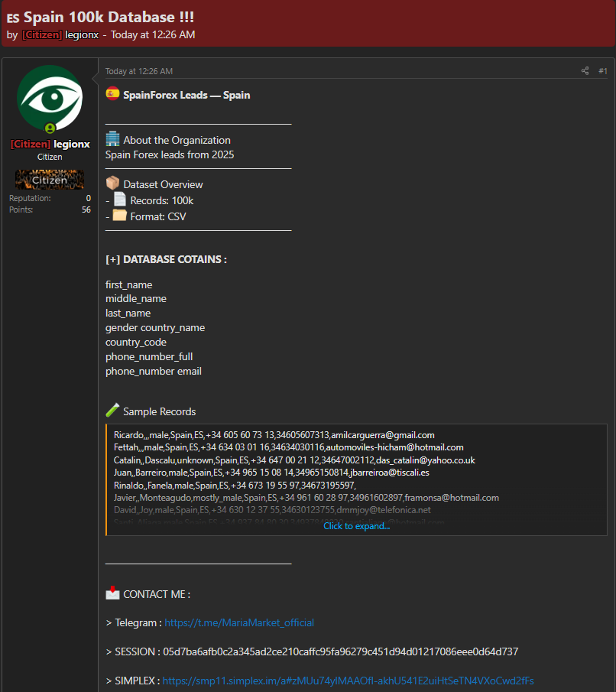Click the thread timestamp in the header
The width and height of the screenshot is (616, 692).
point(153,35)
